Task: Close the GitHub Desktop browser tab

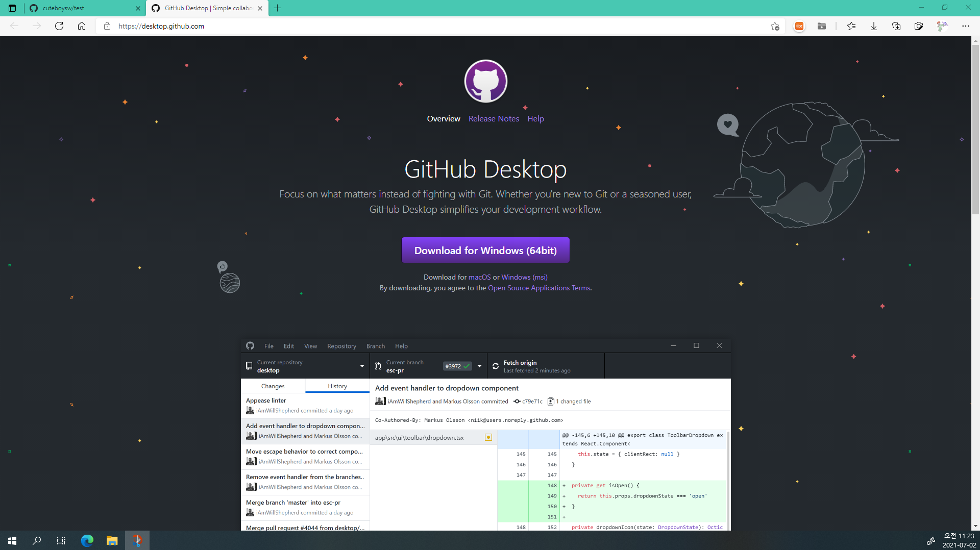Action: pyautogui.click(x=260, y=8)
